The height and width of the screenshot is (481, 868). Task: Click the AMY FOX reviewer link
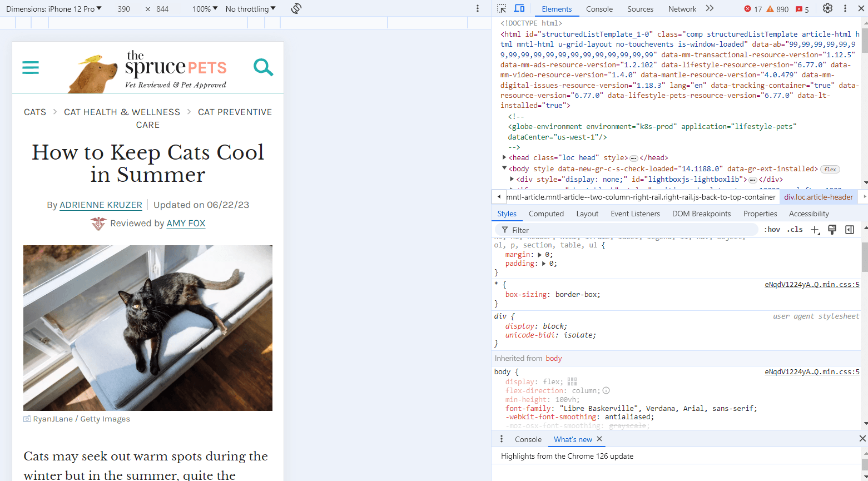pyautogui.click(x=186, y=223)
